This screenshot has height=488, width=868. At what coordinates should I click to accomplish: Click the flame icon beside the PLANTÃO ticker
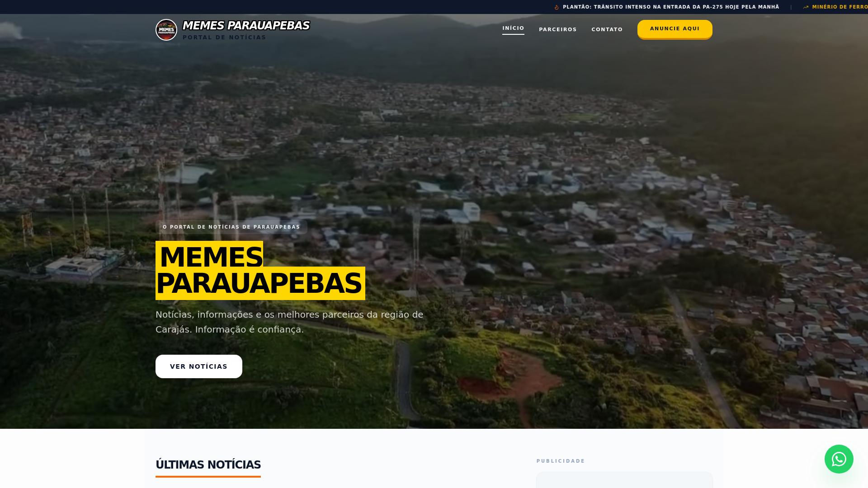[x=557, y=7]
